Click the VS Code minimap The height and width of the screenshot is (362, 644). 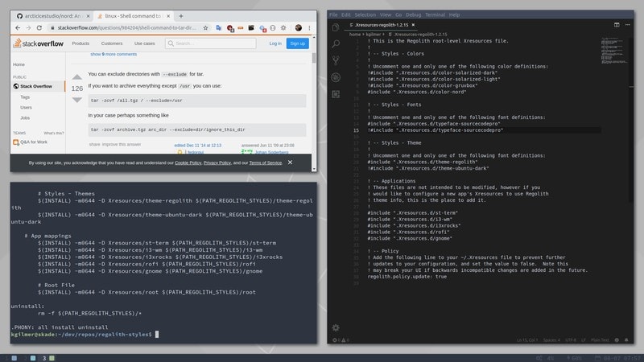click(x=613, y=51)
